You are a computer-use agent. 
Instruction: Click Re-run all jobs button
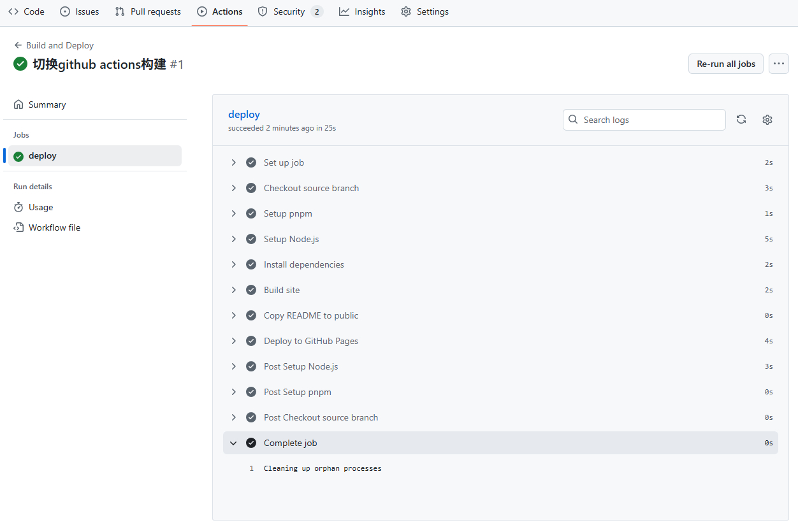click(725, 64)
